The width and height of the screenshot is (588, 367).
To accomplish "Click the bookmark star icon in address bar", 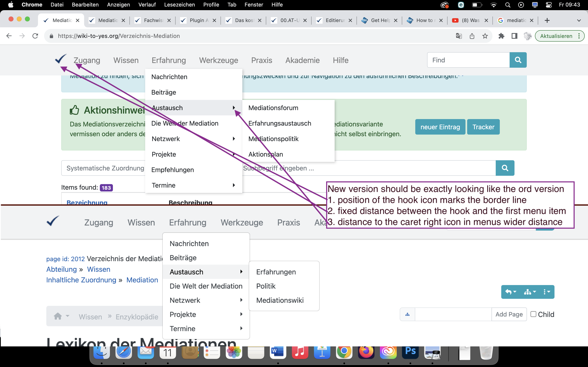I will point(485,36).
